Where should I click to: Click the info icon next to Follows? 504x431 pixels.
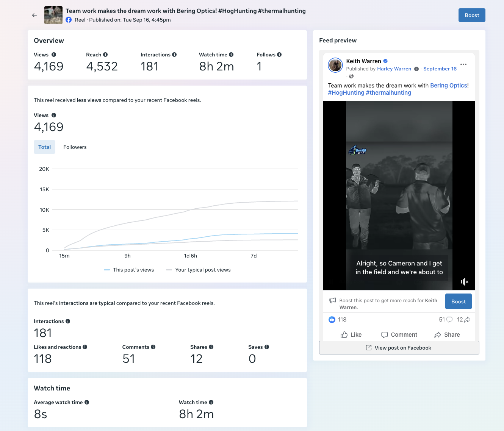coord(279,55)
